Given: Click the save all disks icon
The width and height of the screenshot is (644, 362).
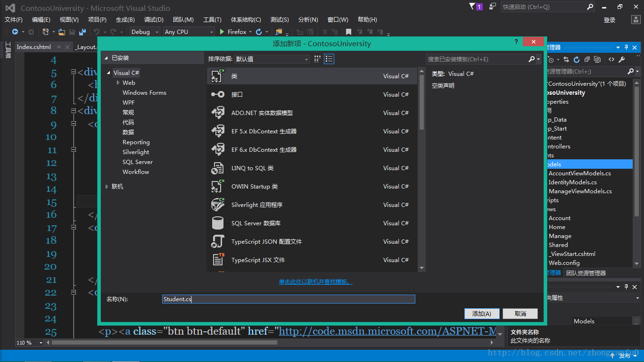Looking at the screenshot, I should [x=83, y=32].
